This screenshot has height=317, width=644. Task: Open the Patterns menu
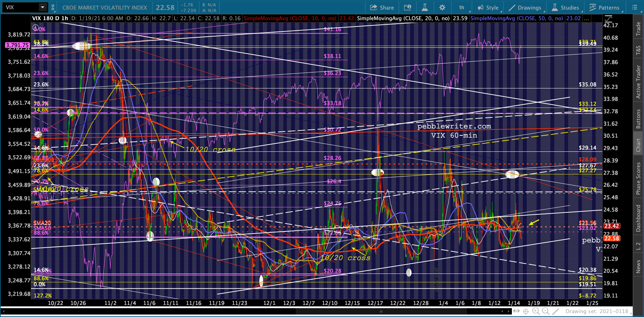click(604, 7)
